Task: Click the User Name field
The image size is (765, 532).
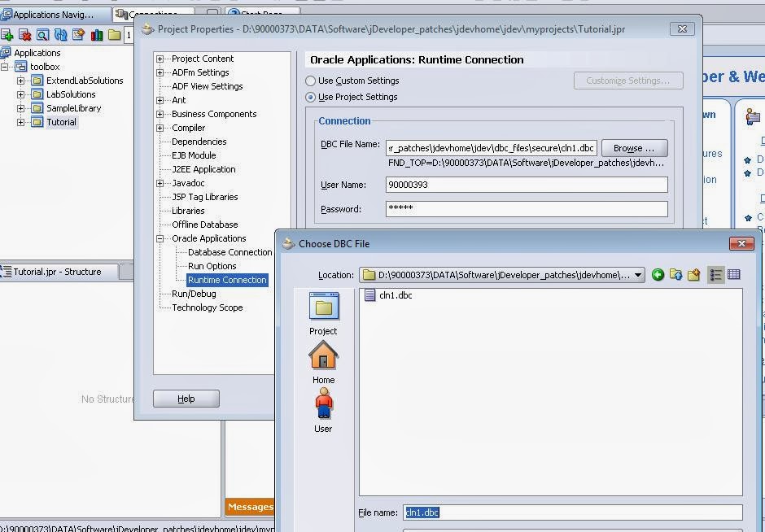Action: tap(527, 185)
